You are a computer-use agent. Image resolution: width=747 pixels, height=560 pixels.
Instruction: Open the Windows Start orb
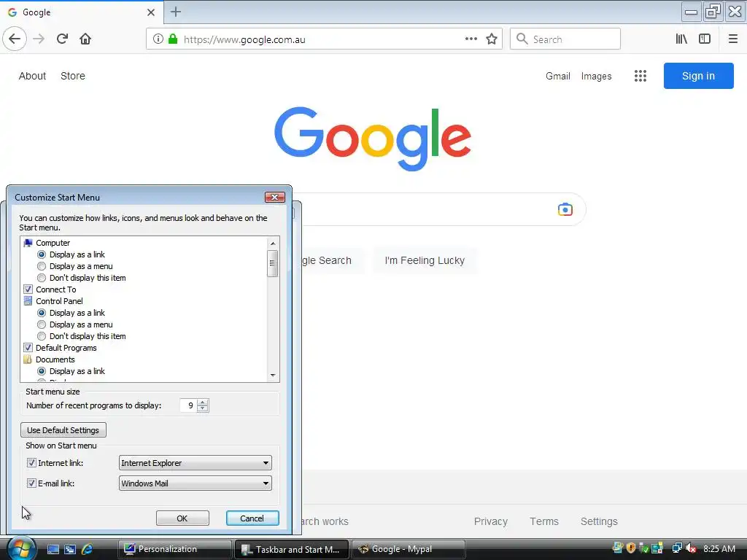21,548
